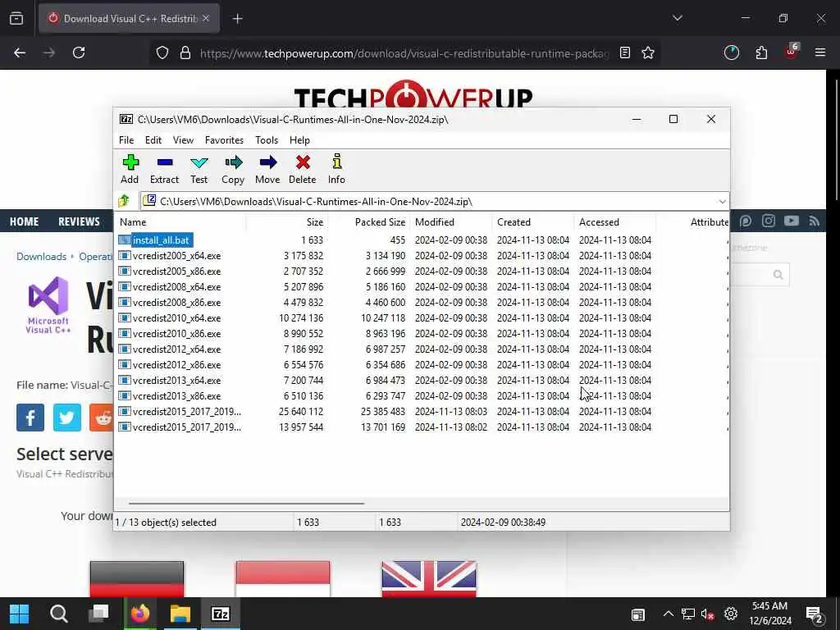Sort by the Accessed column header

[x=615, y=221]
